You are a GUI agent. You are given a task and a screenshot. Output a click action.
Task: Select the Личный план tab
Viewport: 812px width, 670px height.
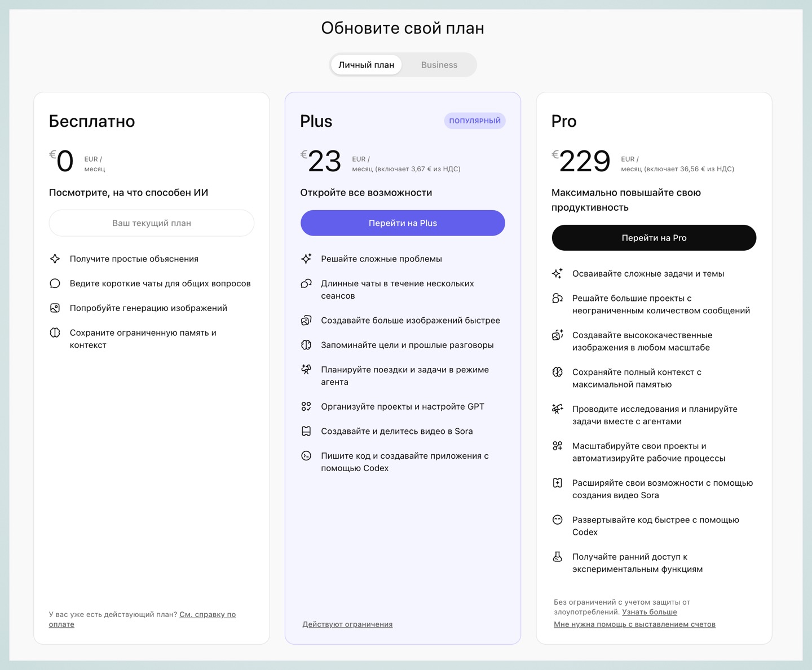point(366,65)
